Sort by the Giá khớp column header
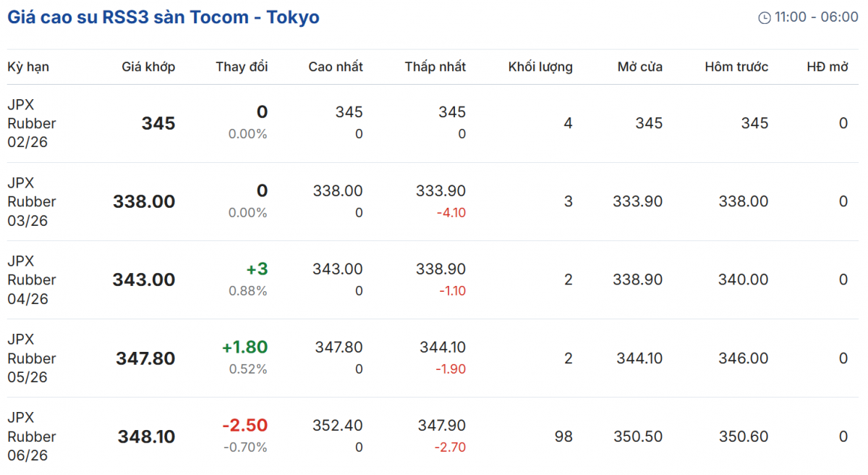The width and height of the screenshot is (868, 475). coord(148,67)
